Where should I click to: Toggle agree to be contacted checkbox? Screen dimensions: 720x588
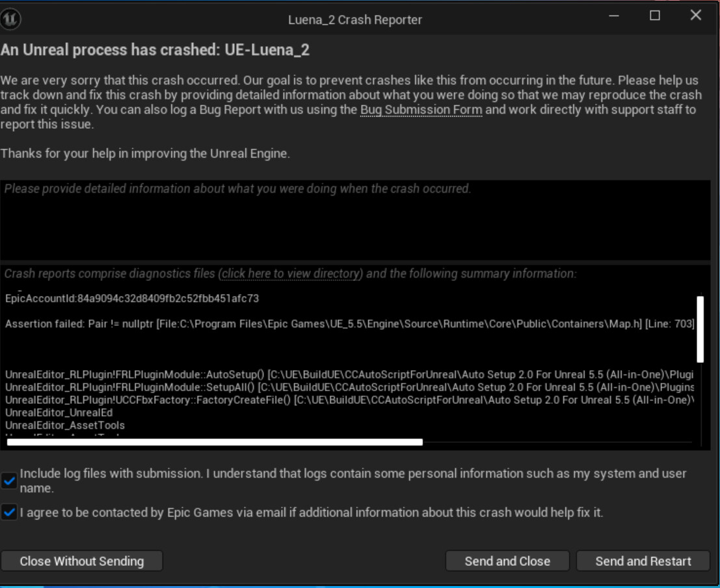click(9, 512)
